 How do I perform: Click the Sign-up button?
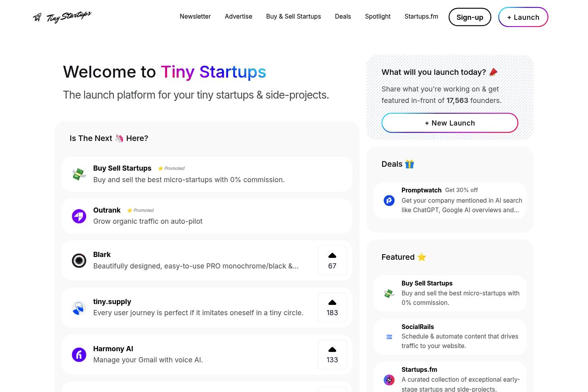click(470, 17)
